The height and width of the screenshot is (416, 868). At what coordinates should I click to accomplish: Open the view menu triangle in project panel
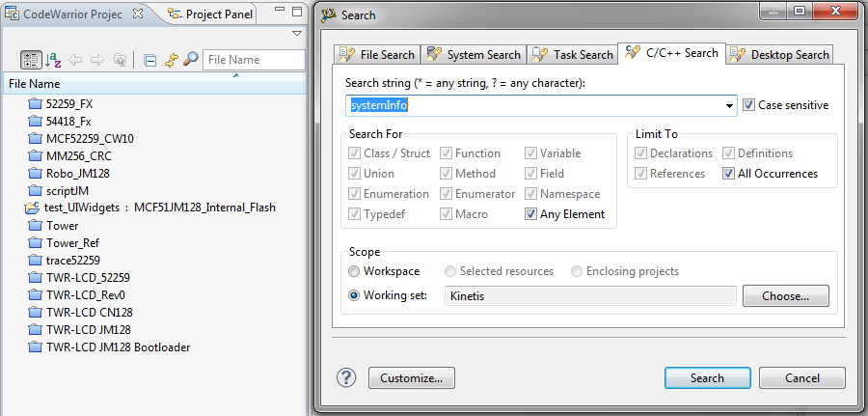pyautogui.click(x=297, y=34)
